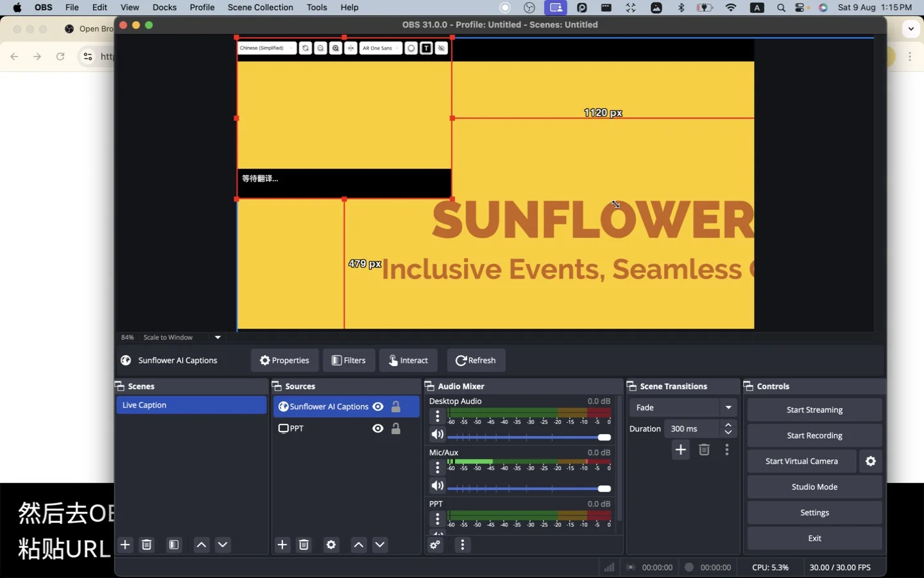Click the Properties button
Image resolution: width=924 pixels, height=578 pixels.
pos(284,360)
